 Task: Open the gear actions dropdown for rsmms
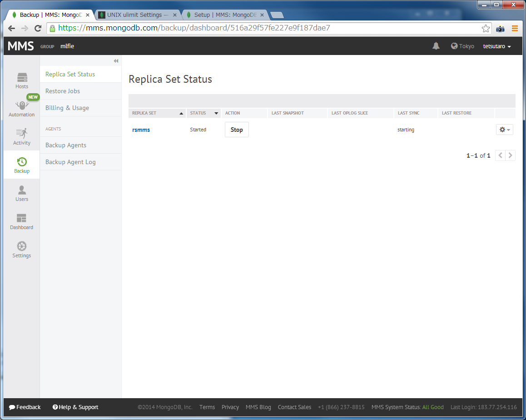click(504, 130)
